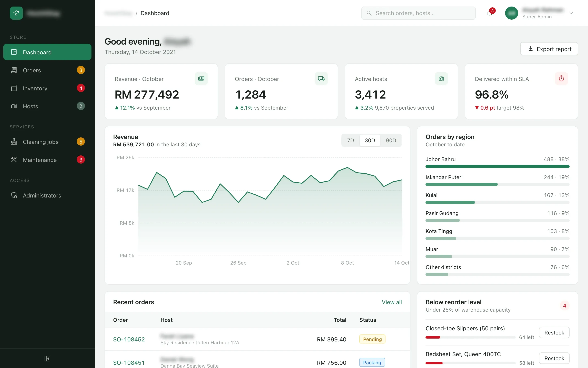Click the RM 277,492 revenue value
Viewport: 588px width, 368px height.
(x=147, y=95)
